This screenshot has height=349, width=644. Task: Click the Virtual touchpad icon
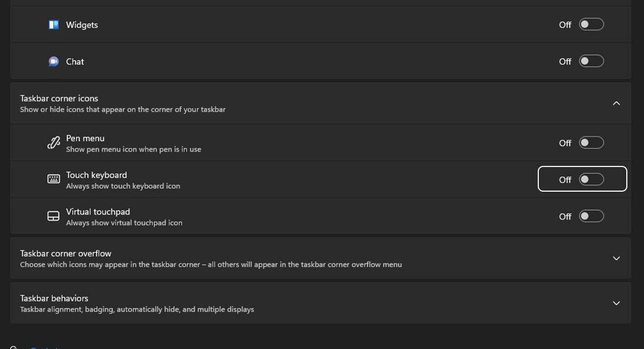point(54,216)
